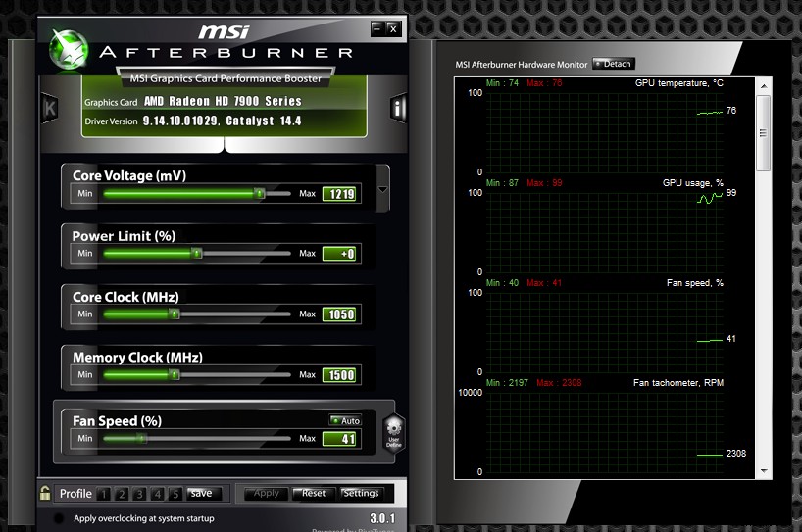This screenshot has height=532, width=802.
Task: Open the information i panel button
Action: [x=398, y=108]
